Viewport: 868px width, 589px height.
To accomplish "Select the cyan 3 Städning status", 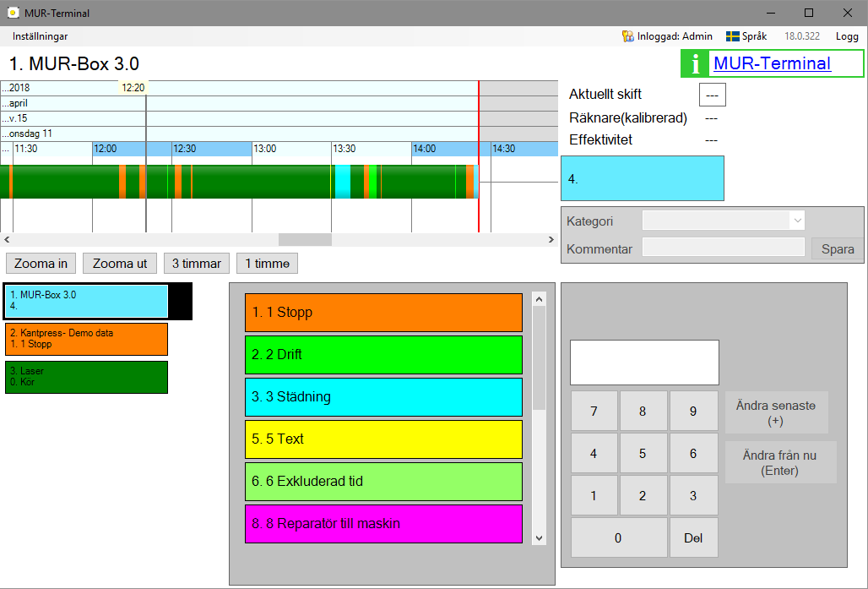I will (x=383, y=397).
